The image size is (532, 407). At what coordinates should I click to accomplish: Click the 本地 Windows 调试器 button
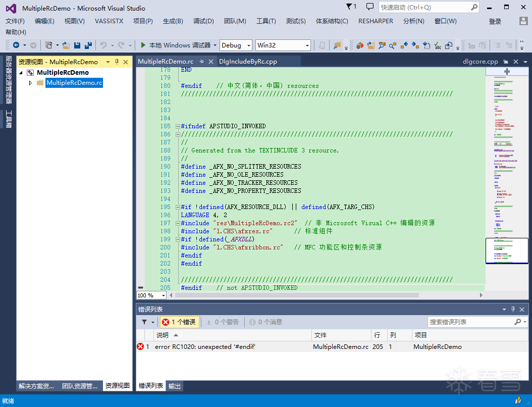coord(180,45)
